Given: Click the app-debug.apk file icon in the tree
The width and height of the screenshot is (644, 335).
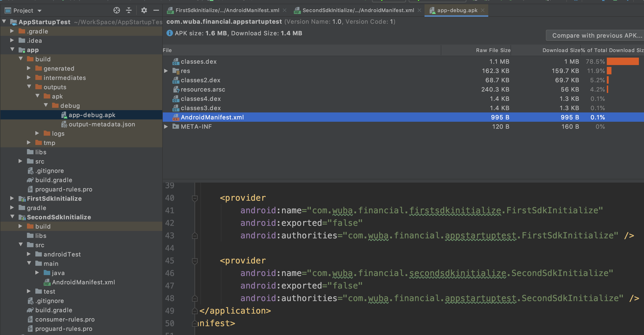Looking at the screenshot, I should click(64, 115).
